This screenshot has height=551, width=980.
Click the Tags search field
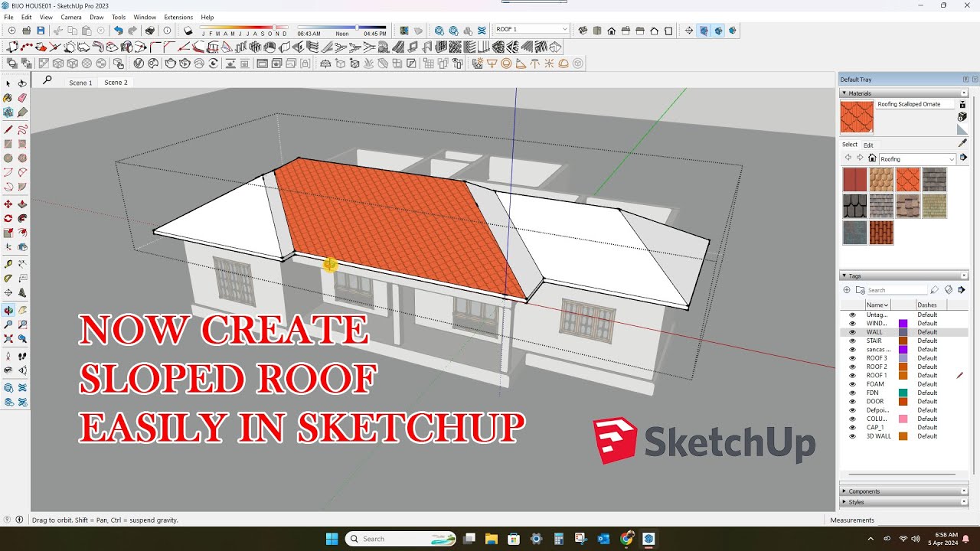pos(897,290)
